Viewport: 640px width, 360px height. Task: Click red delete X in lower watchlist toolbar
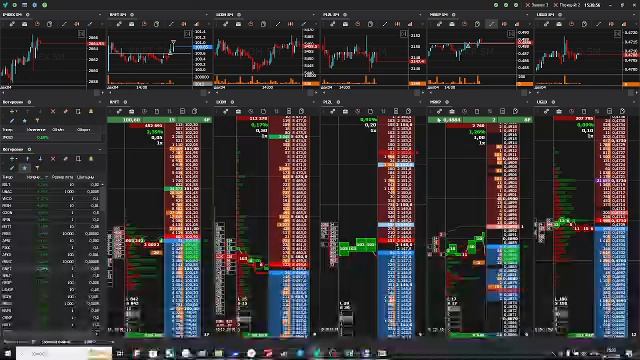53,159
